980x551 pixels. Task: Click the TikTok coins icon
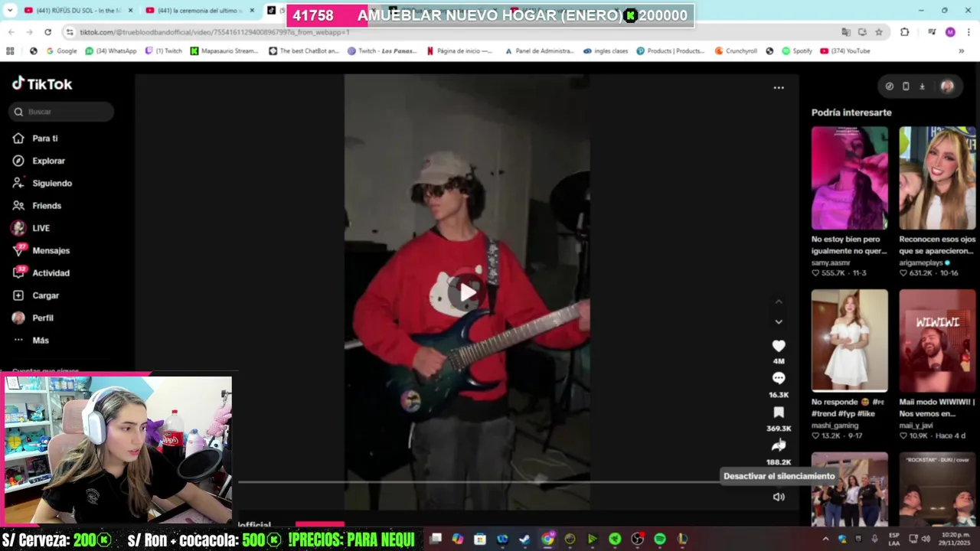889,86
